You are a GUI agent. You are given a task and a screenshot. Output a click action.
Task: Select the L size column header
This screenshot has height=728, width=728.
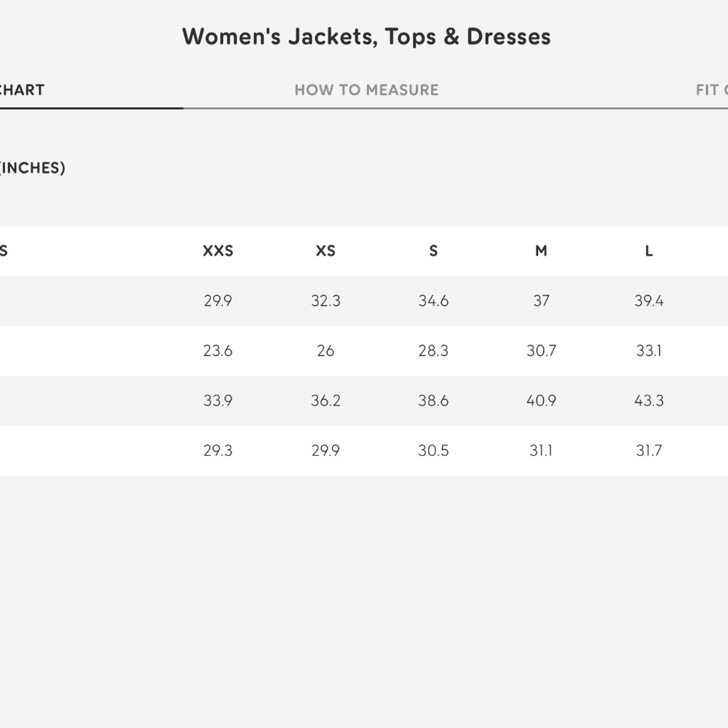click(649, 251)
